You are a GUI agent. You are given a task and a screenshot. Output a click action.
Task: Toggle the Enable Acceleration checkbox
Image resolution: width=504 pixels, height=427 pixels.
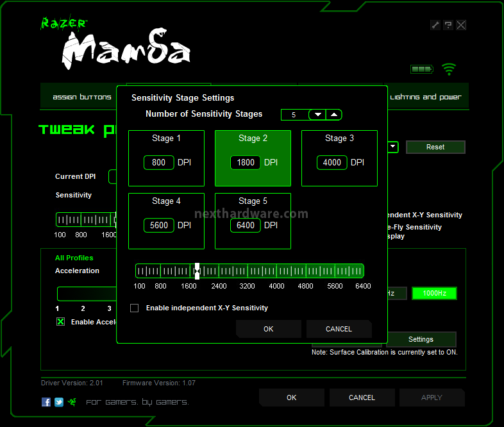pos(60,322)
